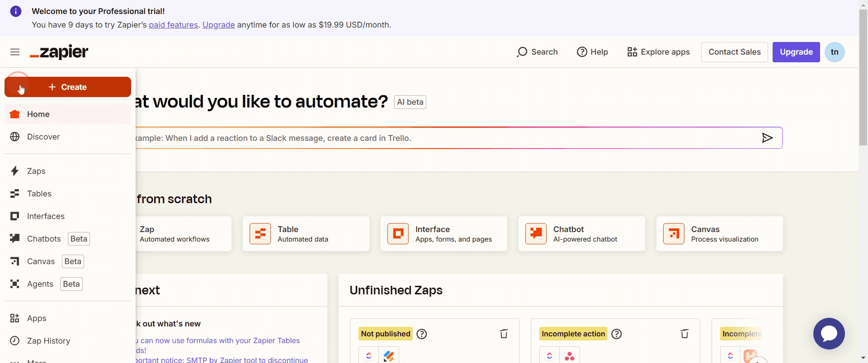
Task: Create a new Chatbot card
Action: pos(582,234)
